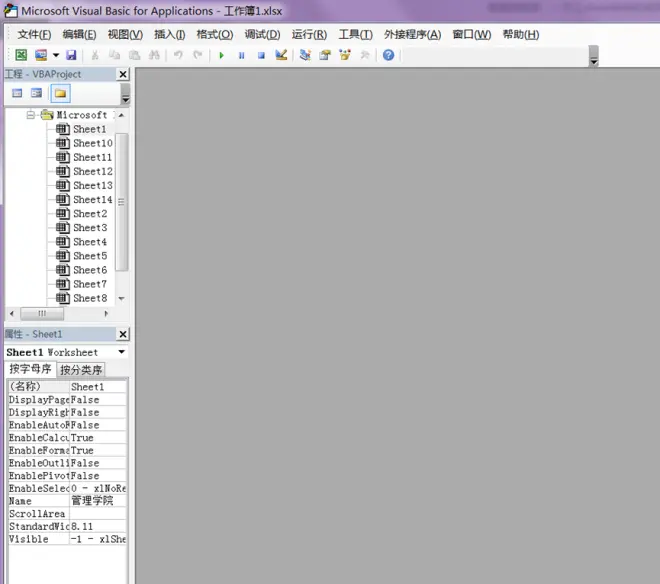Open the 插入(I) menu
This screenshot has height=584, width=660.
pyautogui.click(x=170, y=35)
